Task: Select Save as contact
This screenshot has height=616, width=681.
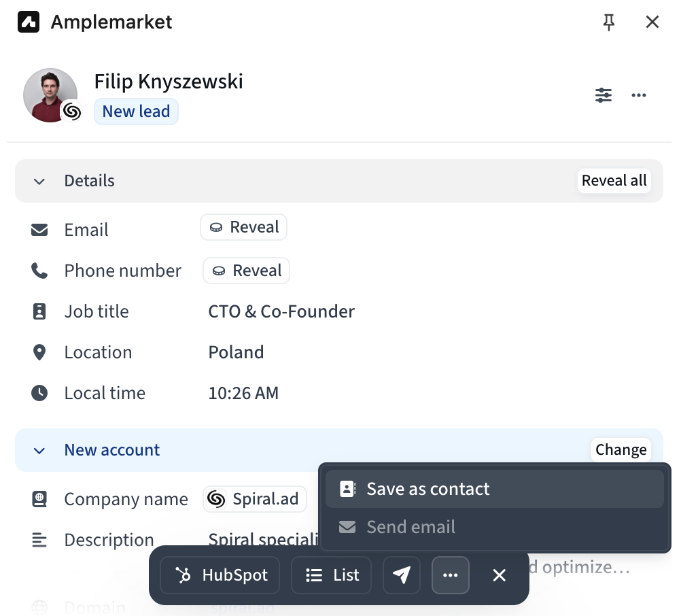Action: [x=495, y=489]
